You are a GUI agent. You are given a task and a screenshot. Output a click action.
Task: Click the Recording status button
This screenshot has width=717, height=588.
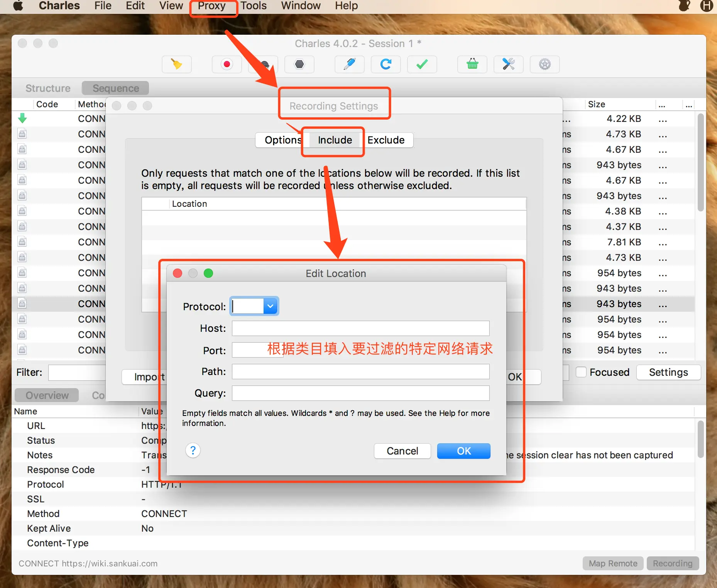[x=673, y=563]
